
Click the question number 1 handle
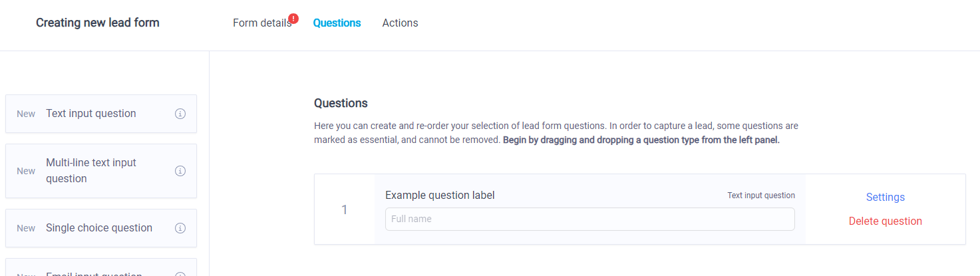pyautogui.click(x=344, y=210)
